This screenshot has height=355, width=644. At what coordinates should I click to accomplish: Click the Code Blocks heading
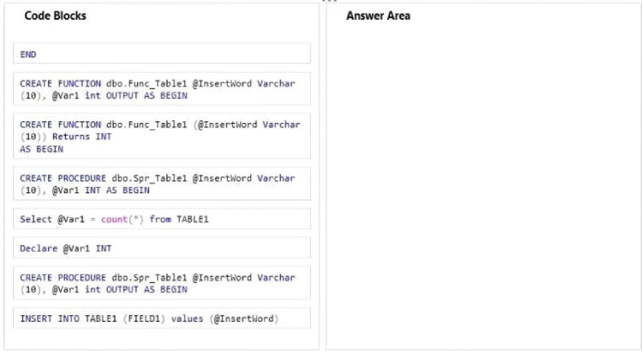pyautogui.click(x=55, y=16)
